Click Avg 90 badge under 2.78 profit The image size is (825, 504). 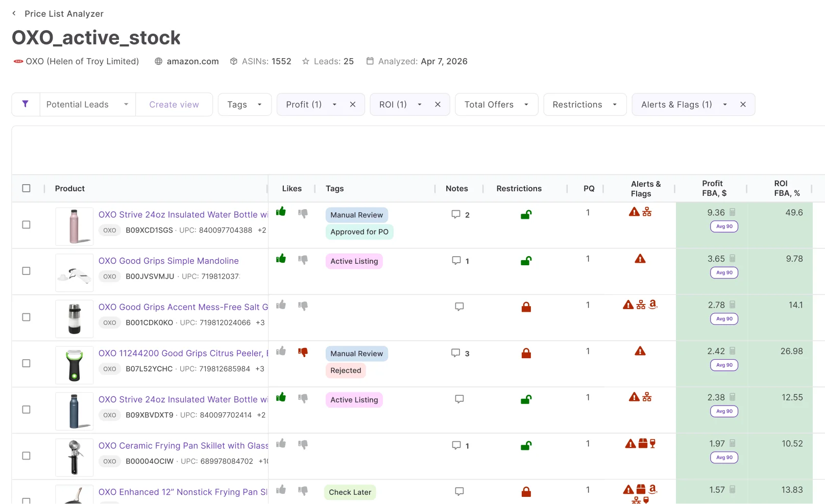coord(724,319)
